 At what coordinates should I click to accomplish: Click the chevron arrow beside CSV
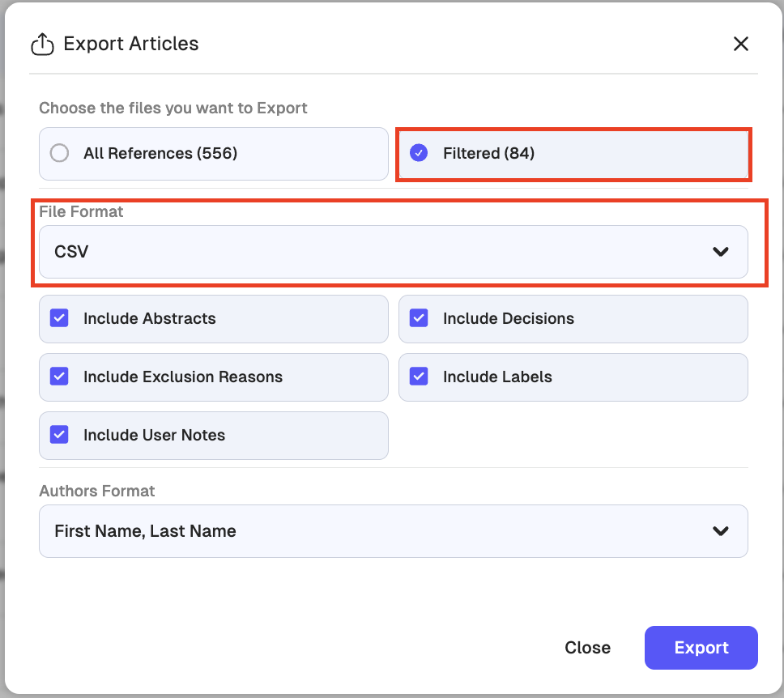[x=720, y=252]
